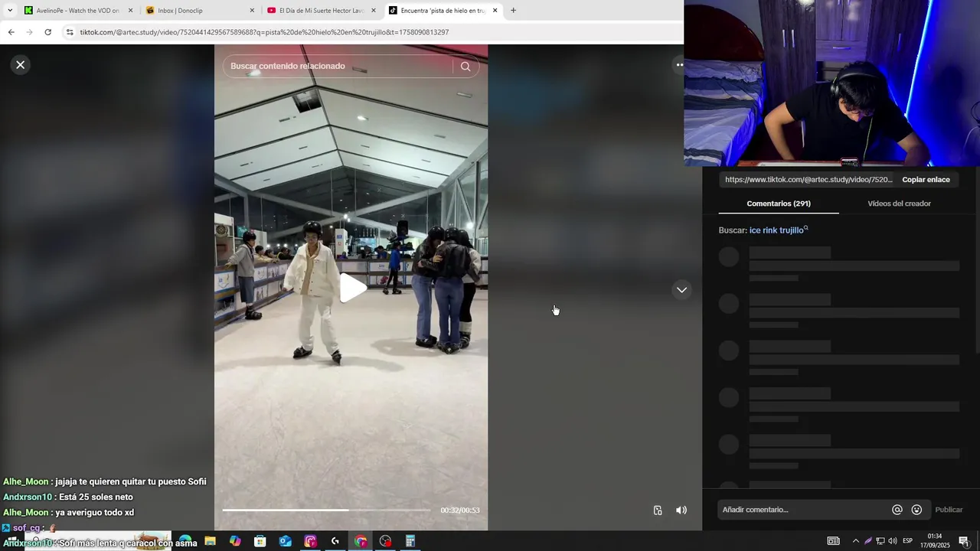Go back in browser history
This screenshot has width=980, height=551.
[11, 32]
